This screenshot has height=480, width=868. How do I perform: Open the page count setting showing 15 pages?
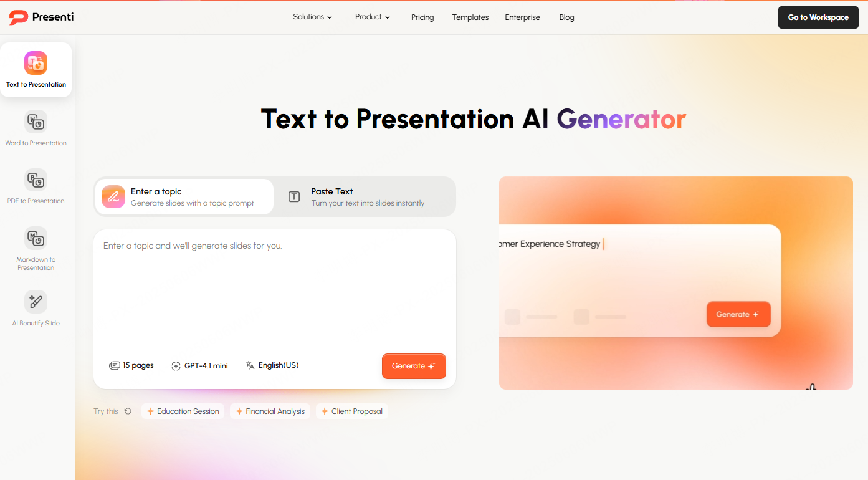(131, 365)
